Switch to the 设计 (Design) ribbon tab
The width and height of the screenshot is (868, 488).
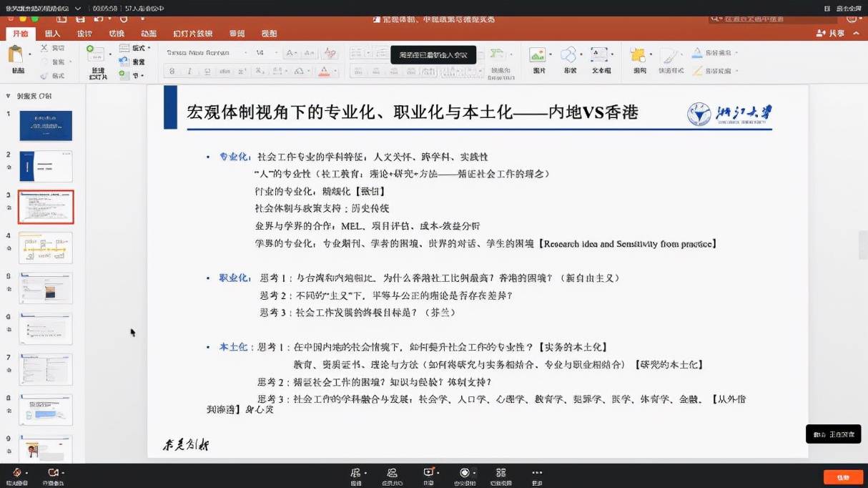[84, 34]
